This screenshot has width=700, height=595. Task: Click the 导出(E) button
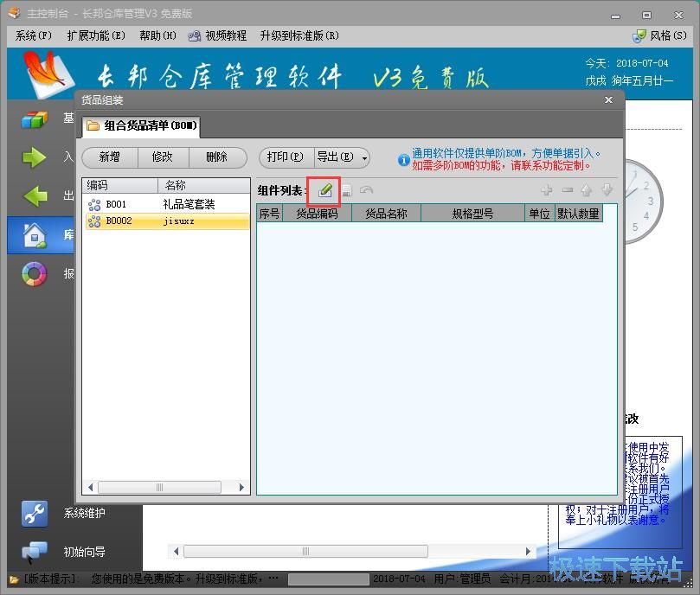point(336,157)
